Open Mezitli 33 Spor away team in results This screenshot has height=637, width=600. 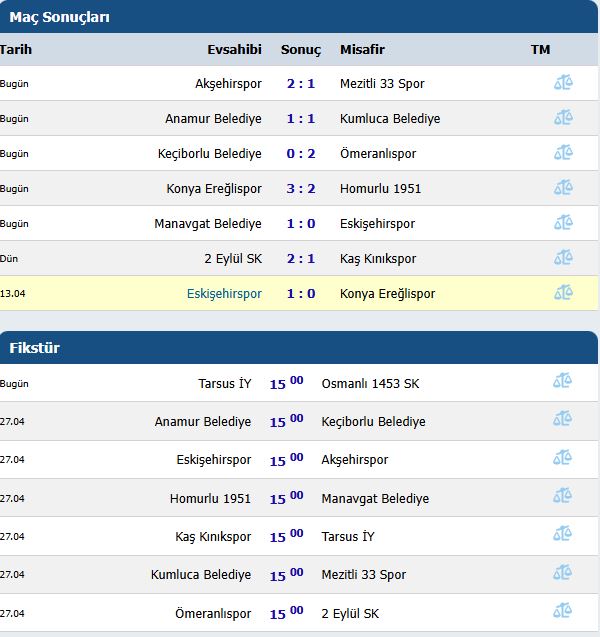tap(382, 84)
